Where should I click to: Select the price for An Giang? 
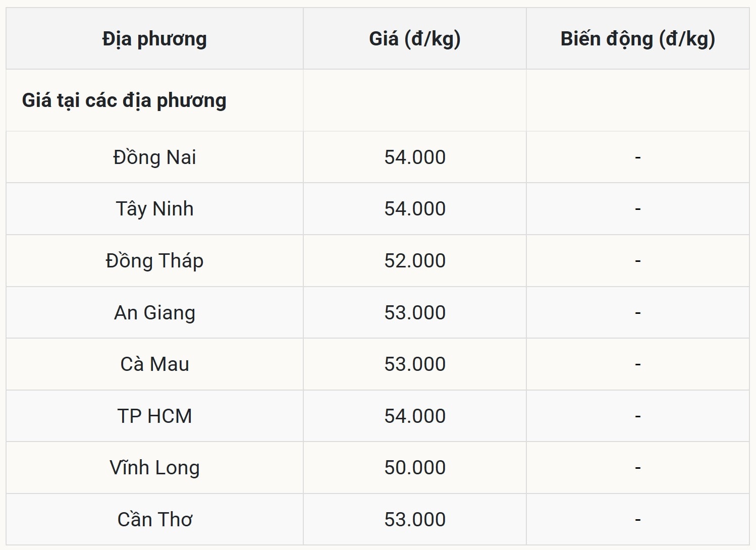pyautogui.click(x=415, y=313)
